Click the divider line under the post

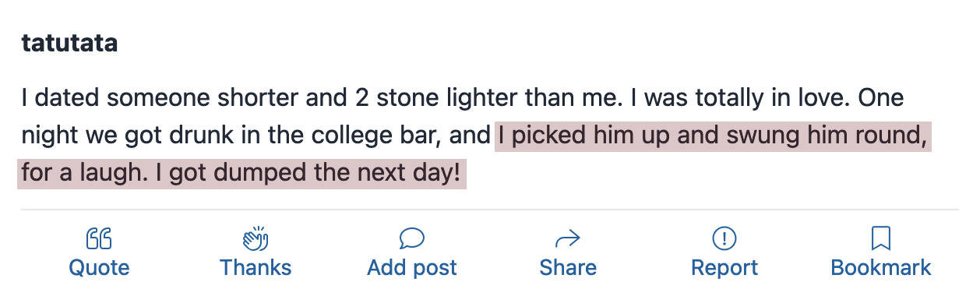coord(489,210)
